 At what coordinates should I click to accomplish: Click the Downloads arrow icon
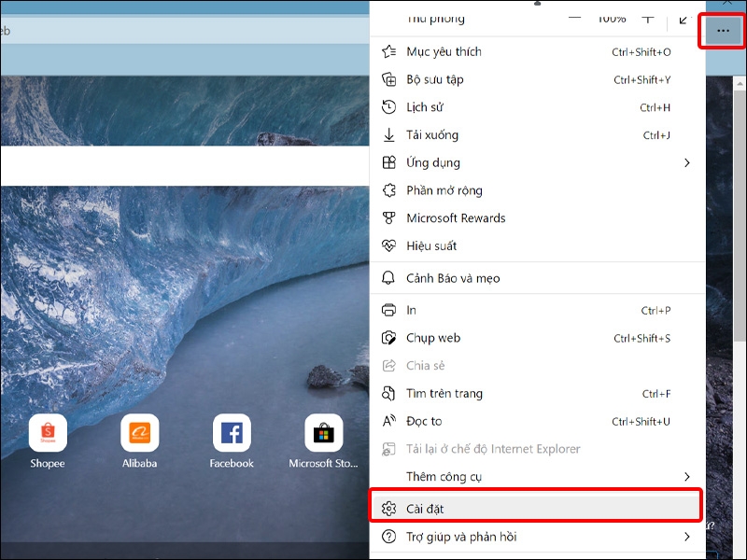(388, 134)
